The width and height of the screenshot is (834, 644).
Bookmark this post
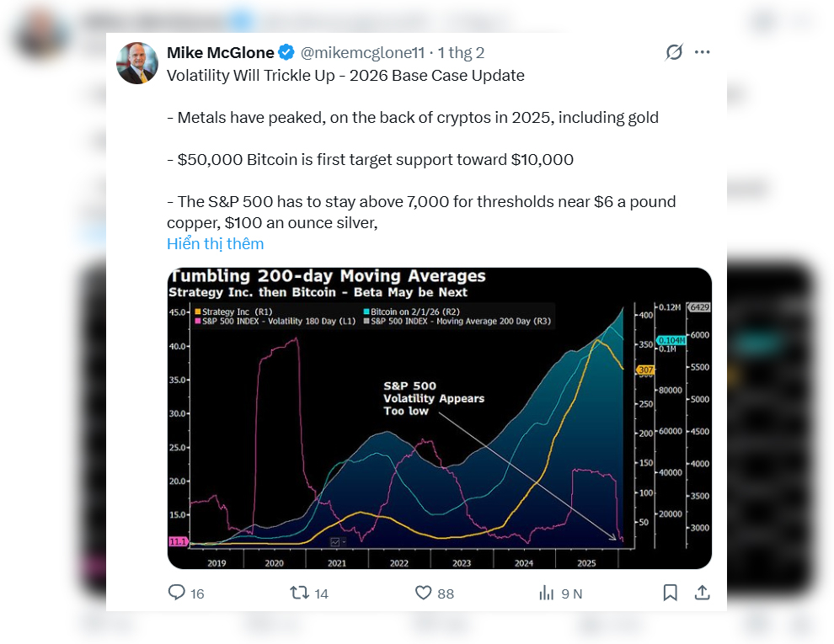pos(670,593)
